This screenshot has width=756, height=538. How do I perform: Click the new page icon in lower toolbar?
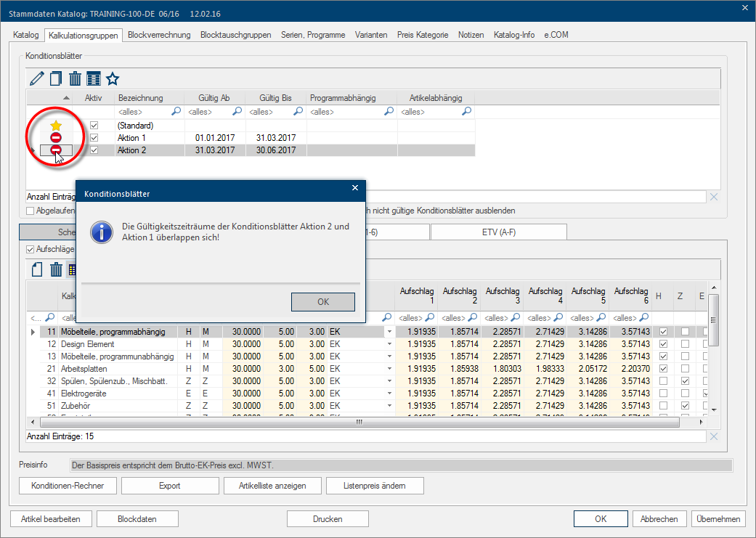(37, 270)
